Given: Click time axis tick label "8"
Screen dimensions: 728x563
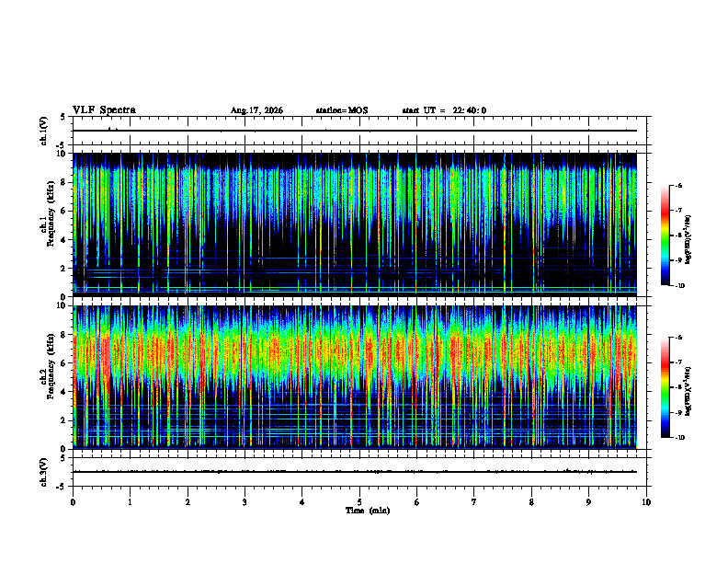Looking at the screenshot, I should pyautogui.click(x=531, y=502).
